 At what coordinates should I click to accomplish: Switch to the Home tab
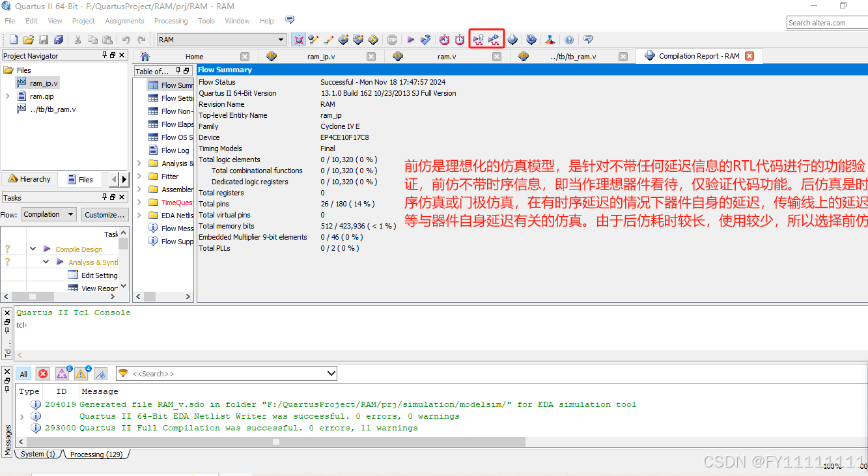point(194,57)
